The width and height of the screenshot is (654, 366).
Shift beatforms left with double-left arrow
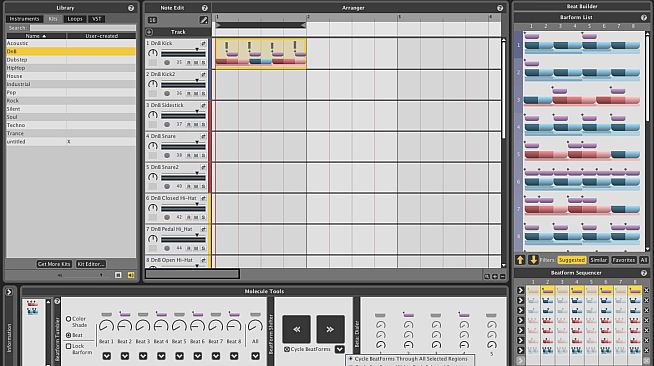coord(297,329)
